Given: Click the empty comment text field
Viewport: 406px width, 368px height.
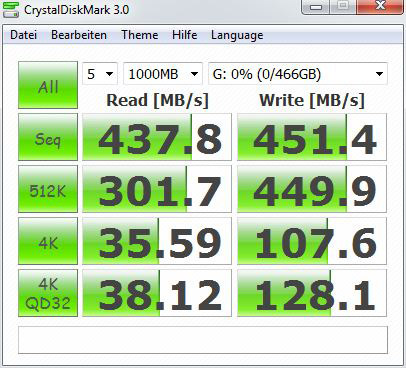Looking at the screenshot, I should point(203,340).
